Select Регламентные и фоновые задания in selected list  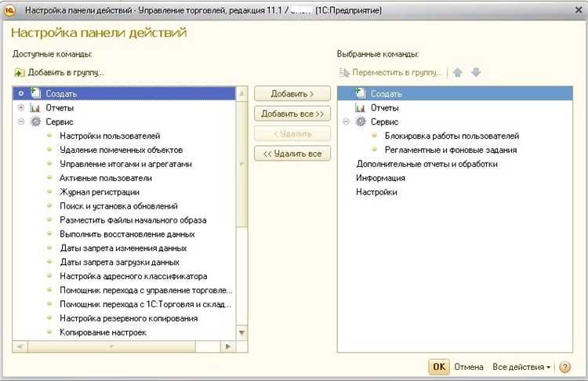tap(451, 150)
